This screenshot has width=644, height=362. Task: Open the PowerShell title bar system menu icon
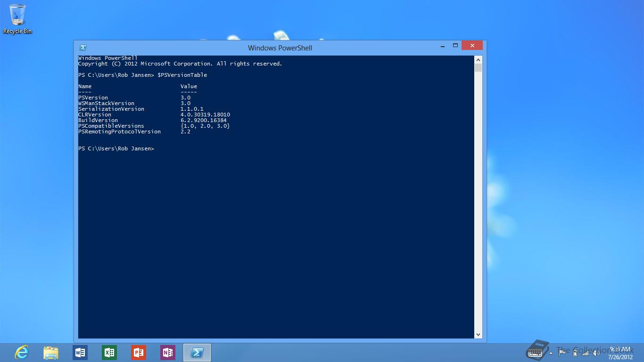(83, 47)
